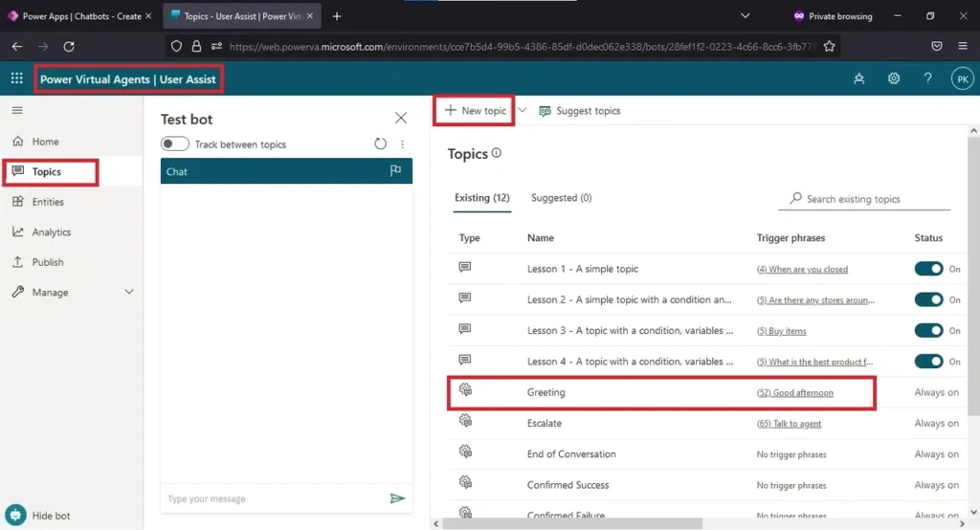980x530 pixels.
Task: Bookmark this page with star icon
Action: pos(830,46)
